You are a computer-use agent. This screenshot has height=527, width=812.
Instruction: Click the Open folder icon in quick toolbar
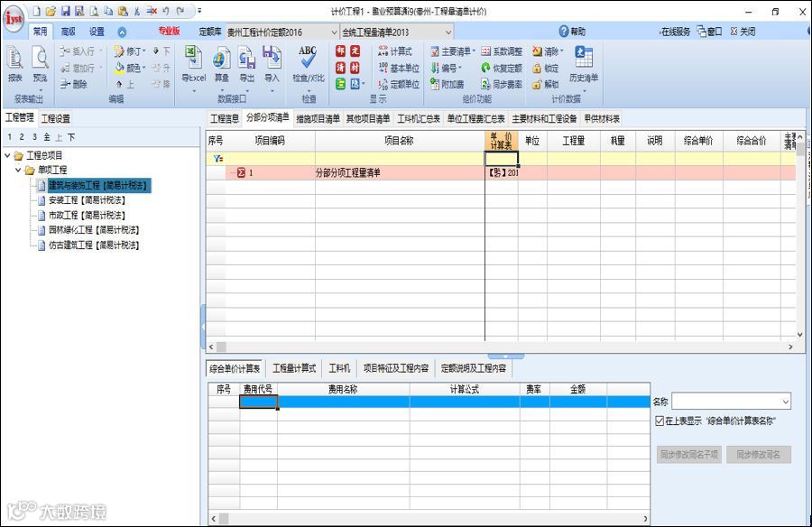51,11
